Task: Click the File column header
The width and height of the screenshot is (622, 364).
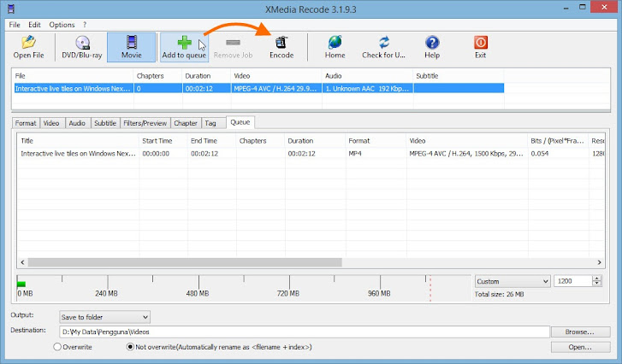Action: pos(73,76)
